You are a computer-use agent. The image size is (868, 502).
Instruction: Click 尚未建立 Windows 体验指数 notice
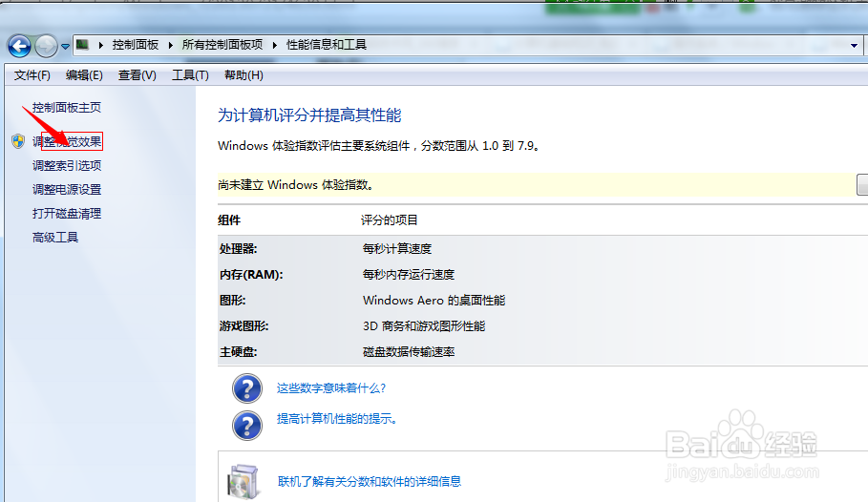coord(297,185)
